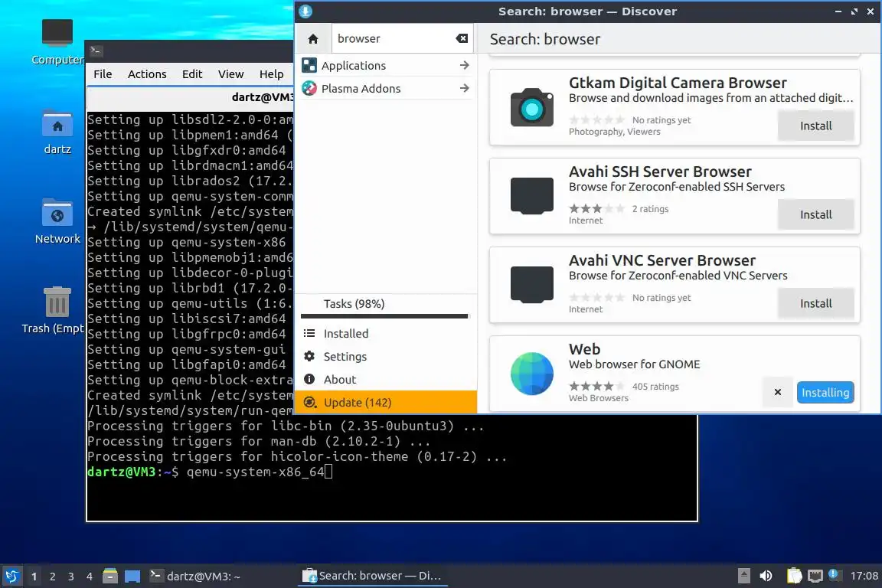Open the clipboard tray icon

pos(794,576)
